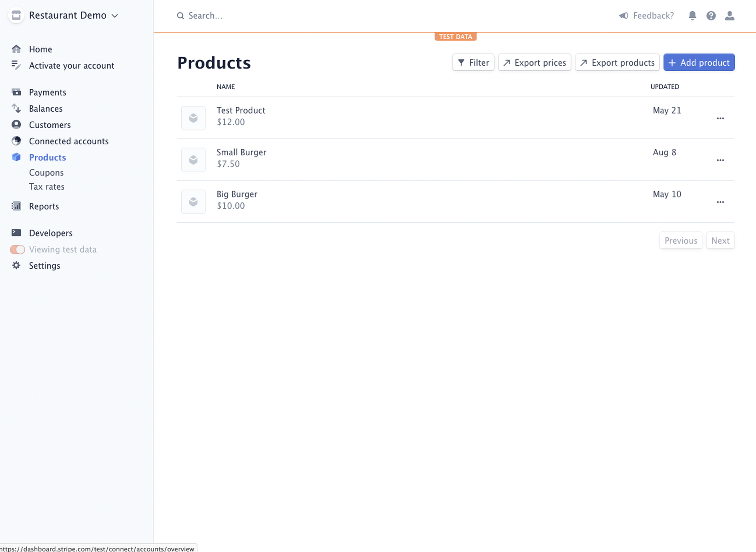The image size is (756, 552).
Task: Select the Payments sidebar icon
Action: (x=17, y=92)
